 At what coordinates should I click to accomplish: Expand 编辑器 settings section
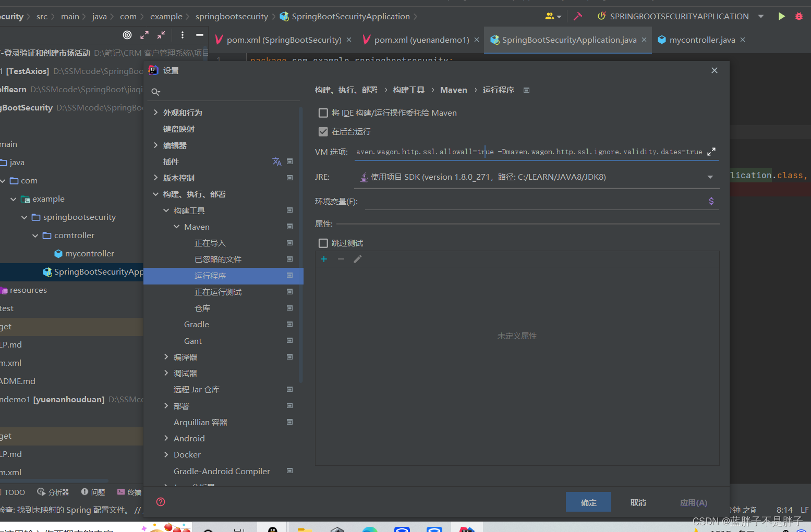point(155,145)
